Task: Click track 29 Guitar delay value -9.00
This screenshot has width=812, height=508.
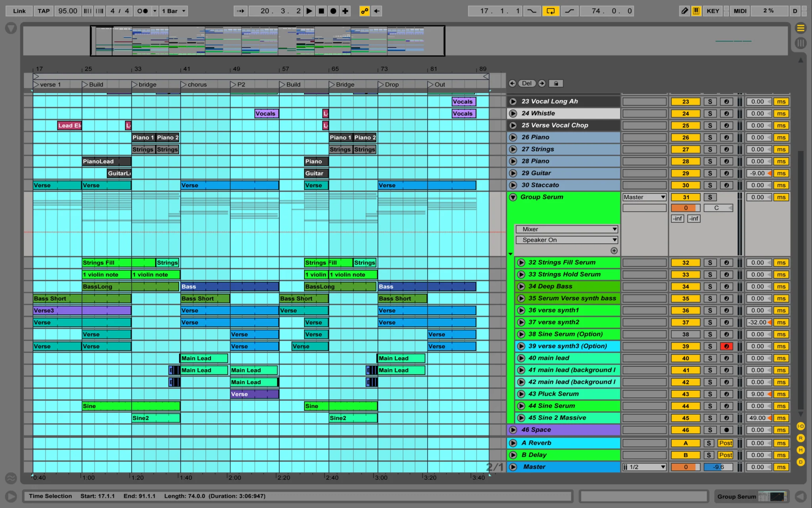Action: [x=759, y=173]
